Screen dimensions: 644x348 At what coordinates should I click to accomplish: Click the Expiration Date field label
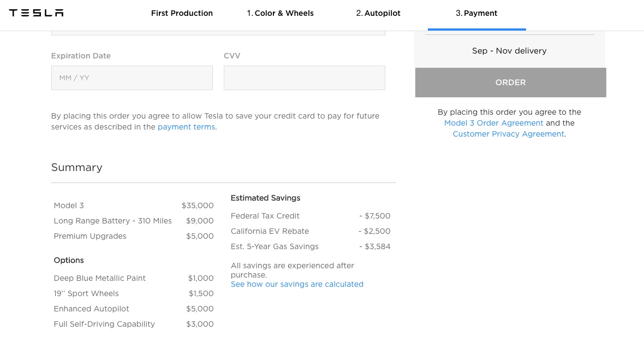point(81,56)
